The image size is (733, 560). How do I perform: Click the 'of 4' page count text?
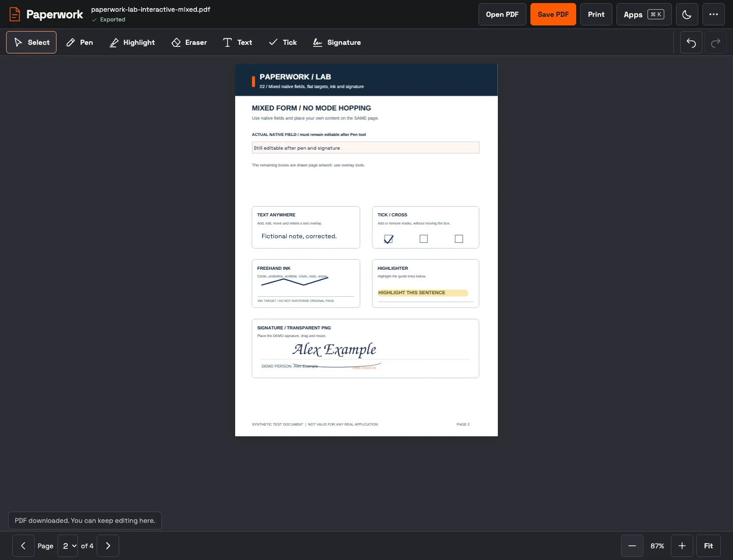pyautogui.click(x=87, y=546)
